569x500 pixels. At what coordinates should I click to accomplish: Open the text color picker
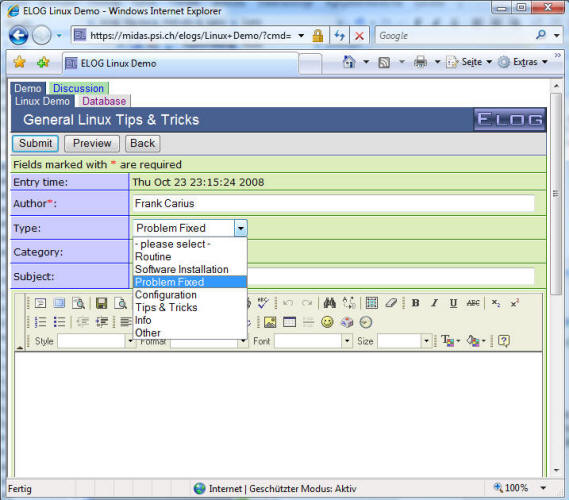[x=450, y=341]
